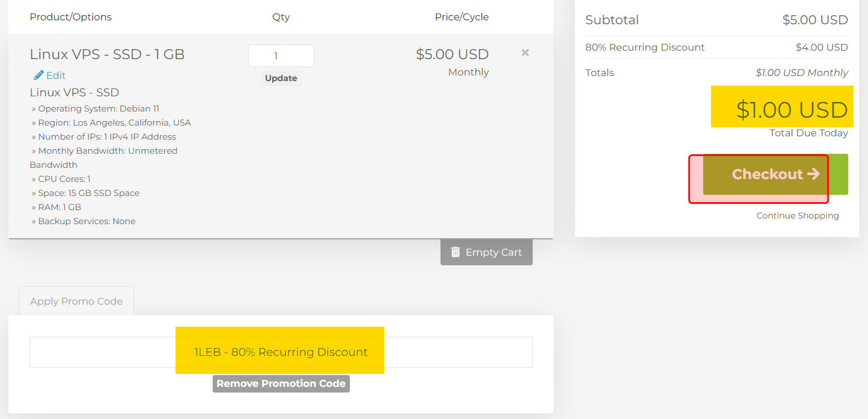Click the applied 1LEB promo code text
The width and height of the screenshot is (868, 419).
(x=281, y=352)
